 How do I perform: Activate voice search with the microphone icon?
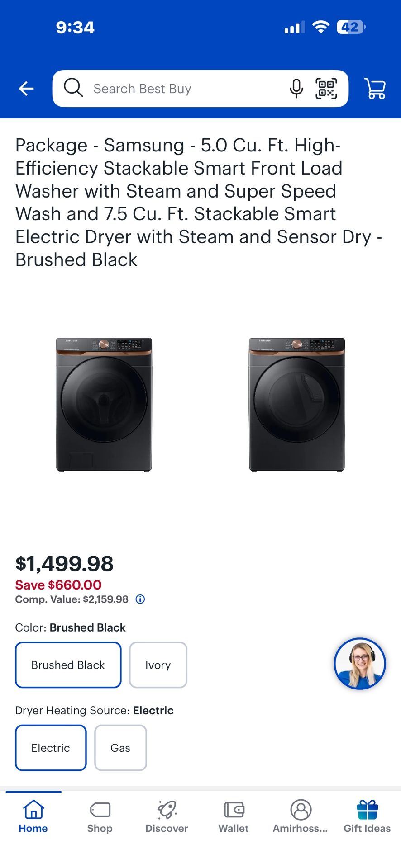pos(296,88)
